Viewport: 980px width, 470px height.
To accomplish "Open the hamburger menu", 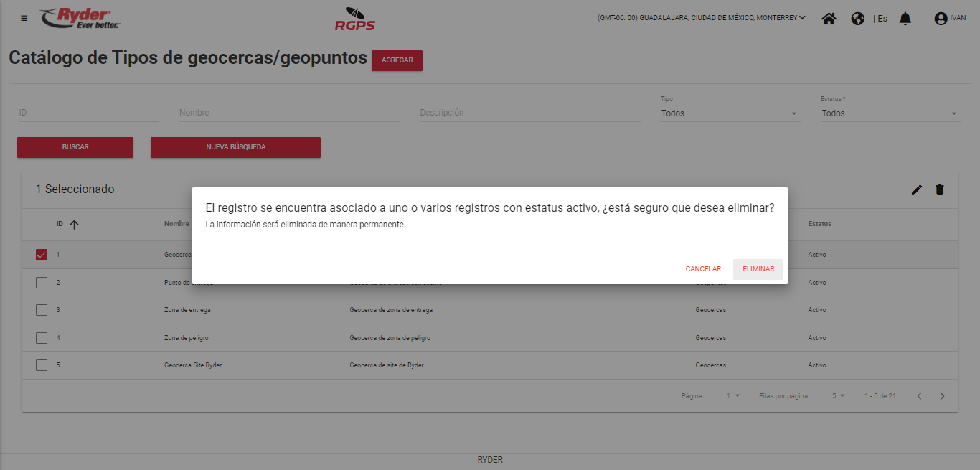I will 24,18.
